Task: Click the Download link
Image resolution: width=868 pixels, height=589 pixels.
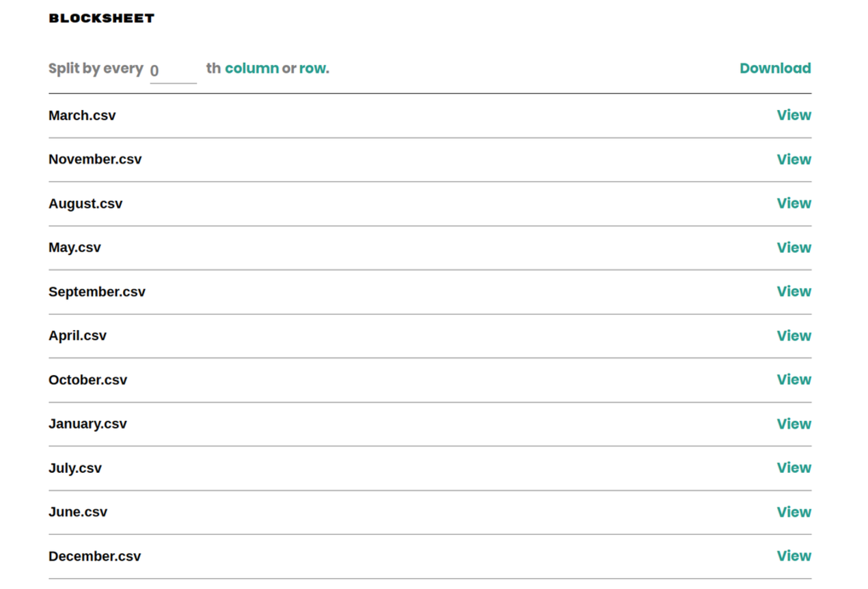Action: (x=775, y=68)
